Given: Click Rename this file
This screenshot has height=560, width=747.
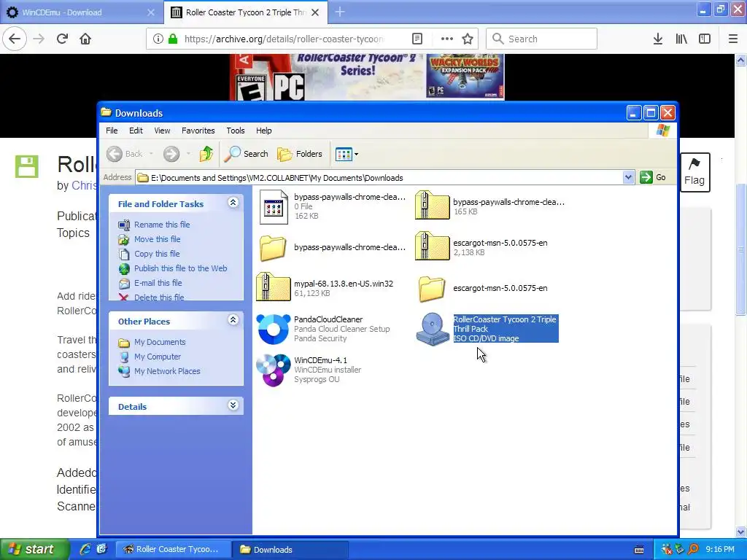Looking at the screenshot, I should click(x=162, y=225).
